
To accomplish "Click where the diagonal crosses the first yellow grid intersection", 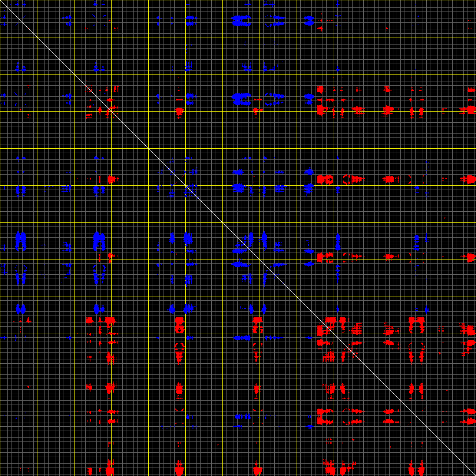I will click(x=37, y=37).
